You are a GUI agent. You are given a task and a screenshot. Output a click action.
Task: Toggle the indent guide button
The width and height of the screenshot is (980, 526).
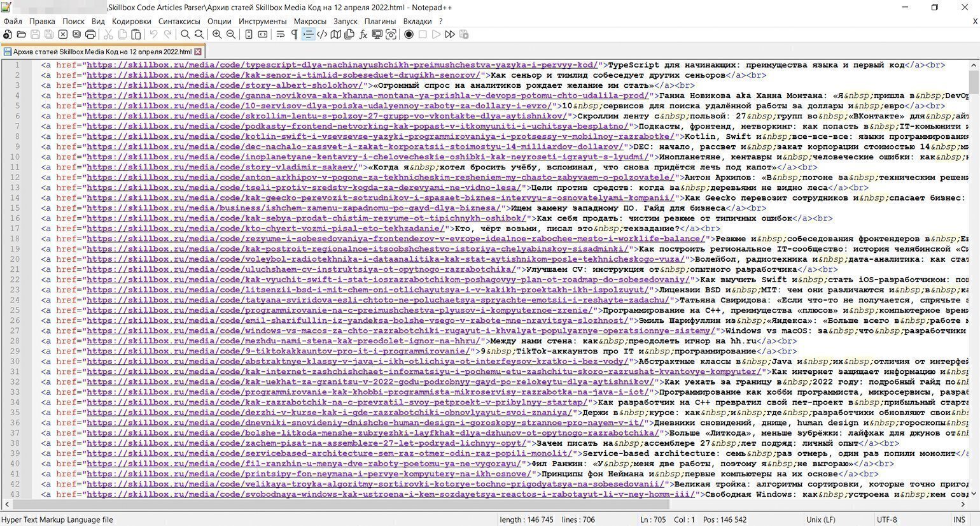pos(308,34)
